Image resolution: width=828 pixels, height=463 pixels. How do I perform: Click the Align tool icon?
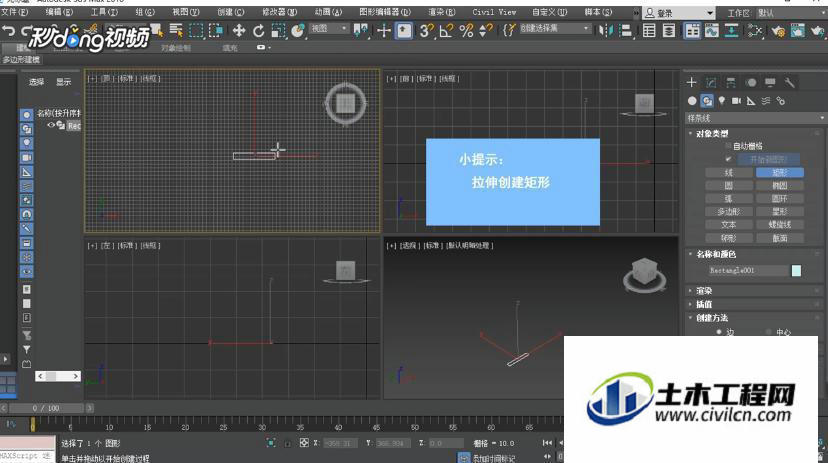625,31
